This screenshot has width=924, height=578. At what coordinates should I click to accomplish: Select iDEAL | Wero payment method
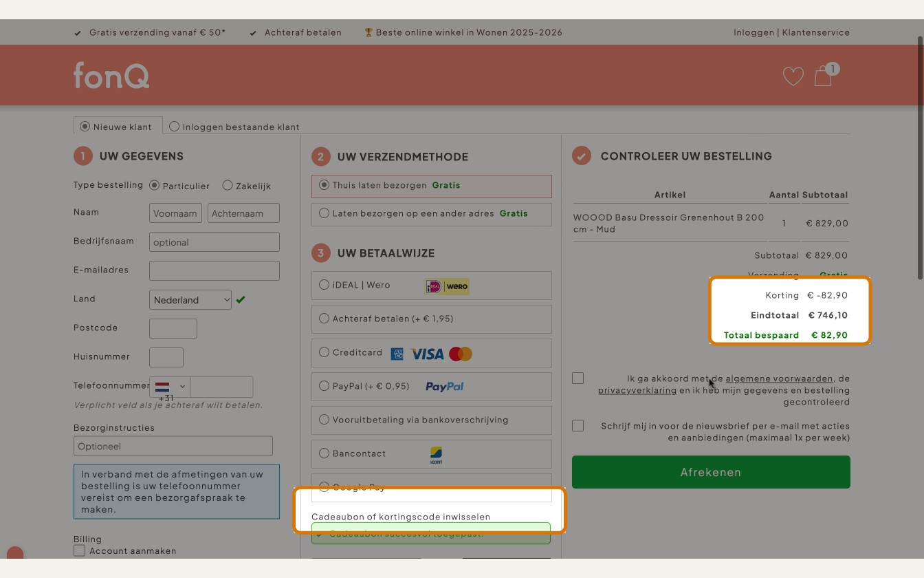coord(324,285)
